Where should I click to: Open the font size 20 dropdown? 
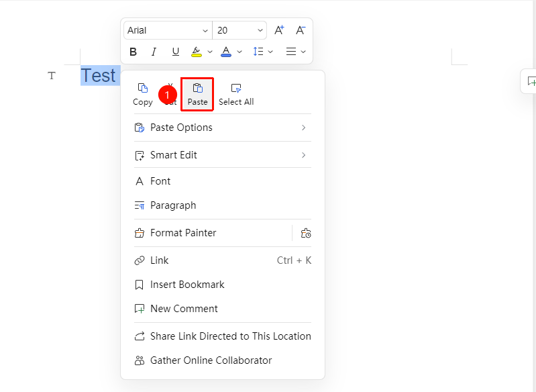(239, 30)
